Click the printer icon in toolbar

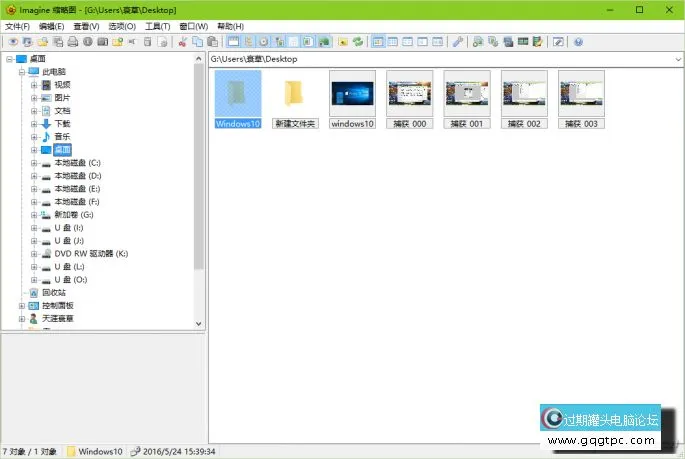pos(73,42)
